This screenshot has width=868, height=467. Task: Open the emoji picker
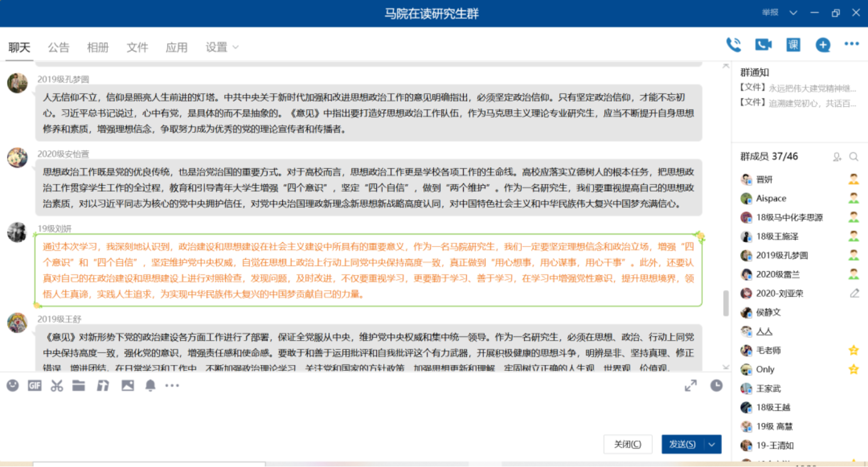13,386
